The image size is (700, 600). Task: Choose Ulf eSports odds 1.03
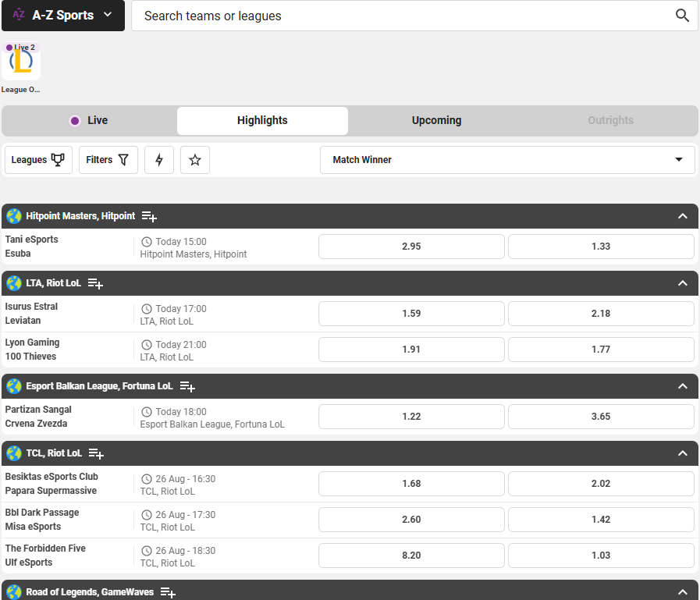coord(601,556)
